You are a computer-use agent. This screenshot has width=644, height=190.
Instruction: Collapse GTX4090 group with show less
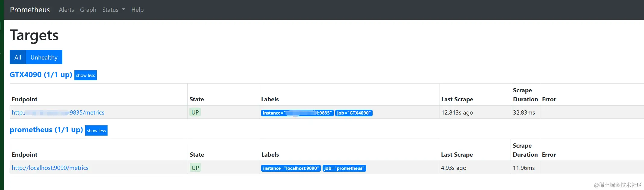86,75
